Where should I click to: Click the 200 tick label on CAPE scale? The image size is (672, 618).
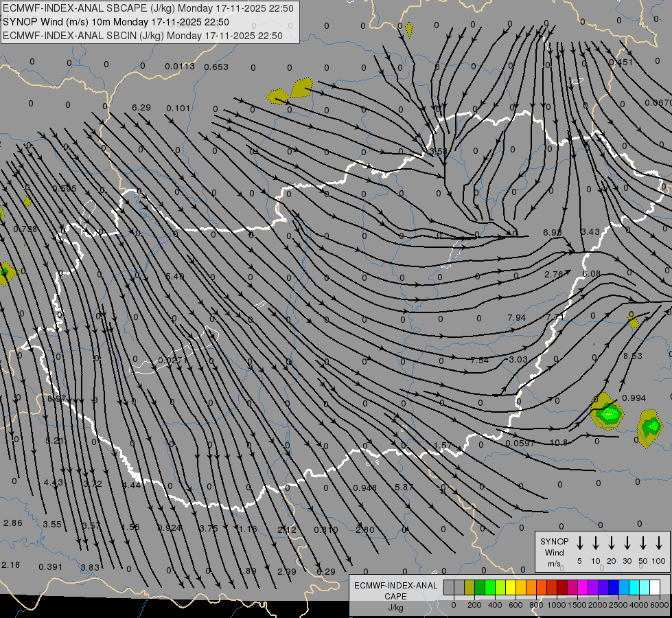474,605
